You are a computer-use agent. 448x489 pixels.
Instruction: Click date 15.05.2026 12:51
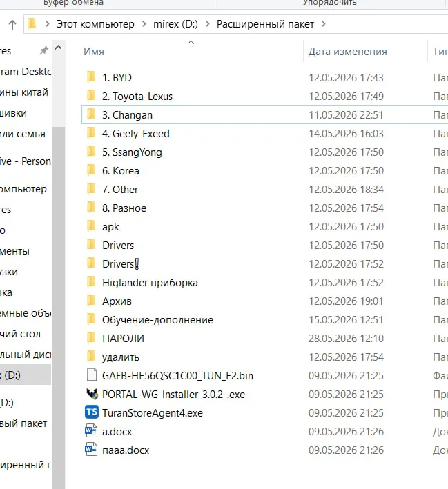click(346, 319)
